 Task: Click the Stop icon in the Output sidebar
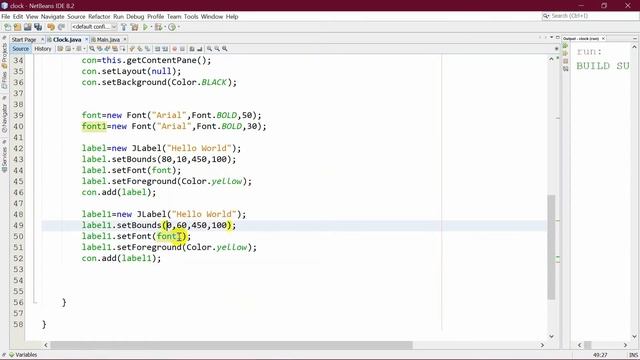[565, 61]
